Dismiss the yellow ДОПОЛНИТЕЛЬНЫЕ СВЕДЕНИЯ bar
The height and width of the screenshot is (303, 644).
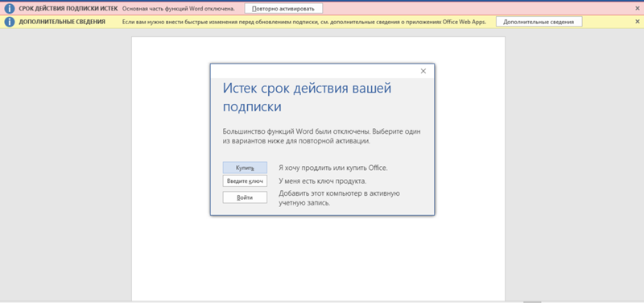(637, 22)
